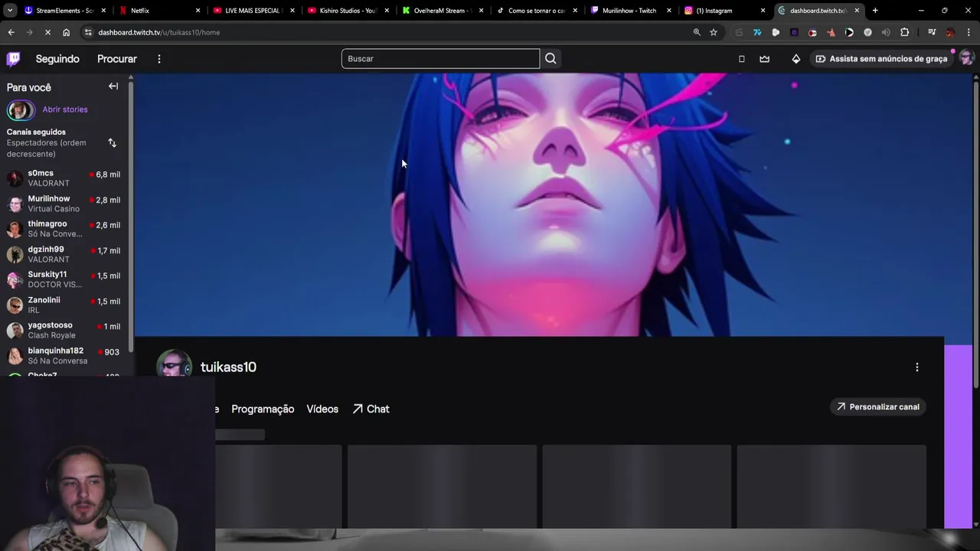
Task: Open the Chrome three-dot menu
Action: coord(969,32)
